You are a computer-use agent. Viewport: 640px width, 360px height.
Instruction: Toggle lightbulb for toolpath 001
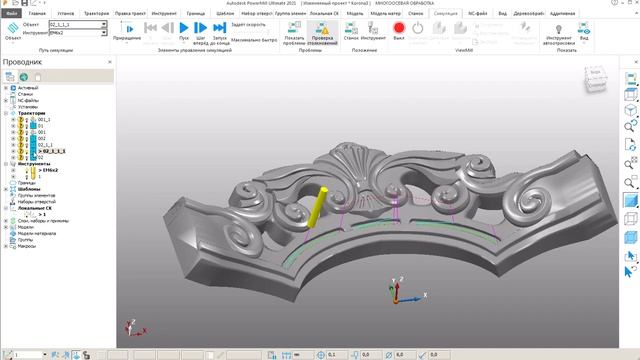pyautogui.click(x=27, y=133)
